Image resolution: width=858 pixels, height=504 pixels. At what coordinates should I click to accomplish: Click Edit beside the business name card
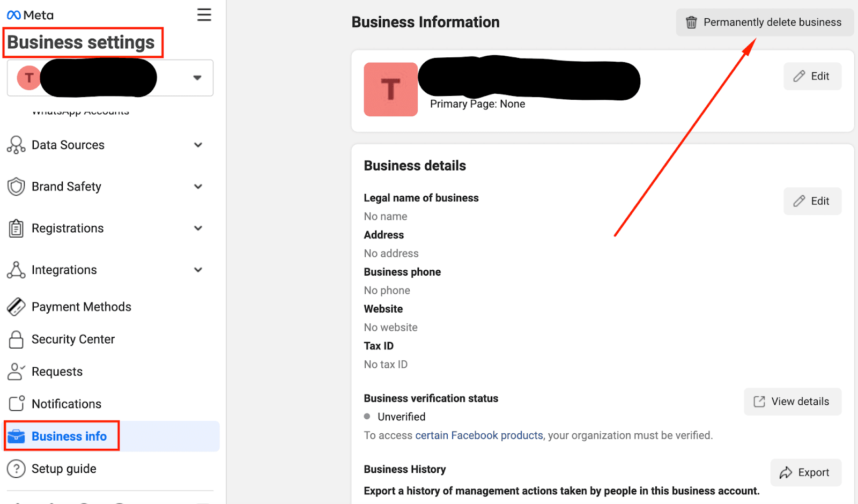(x=812, y=76)
